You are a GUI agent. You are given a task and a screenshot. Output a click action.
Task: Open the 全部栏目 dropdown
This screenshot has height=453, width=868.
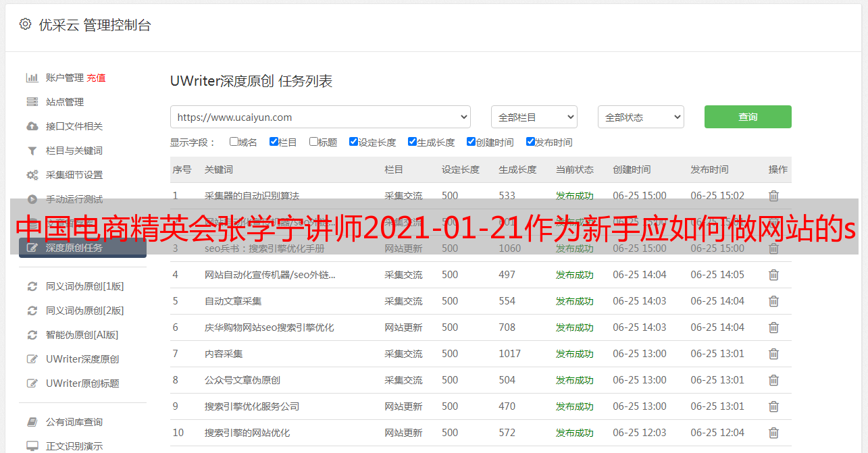click(x=534, y=117)
